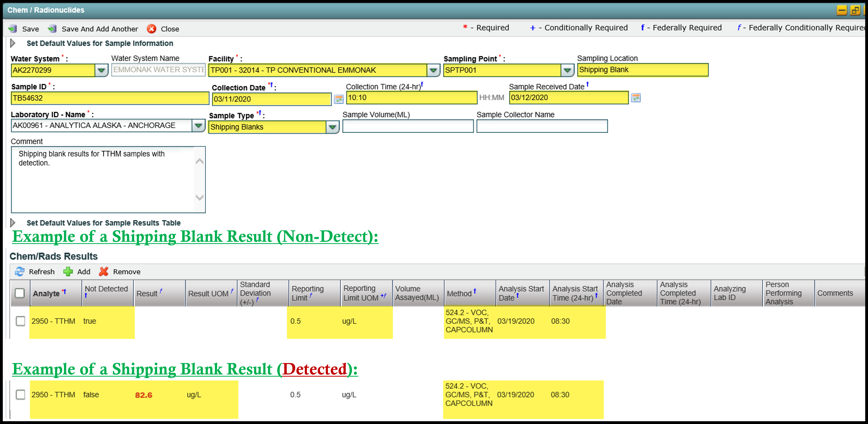Check the detected 82.6 TTHM row checkbox
Image resolution: width=868 pixels, height=424 pixels.
(21, 395)
